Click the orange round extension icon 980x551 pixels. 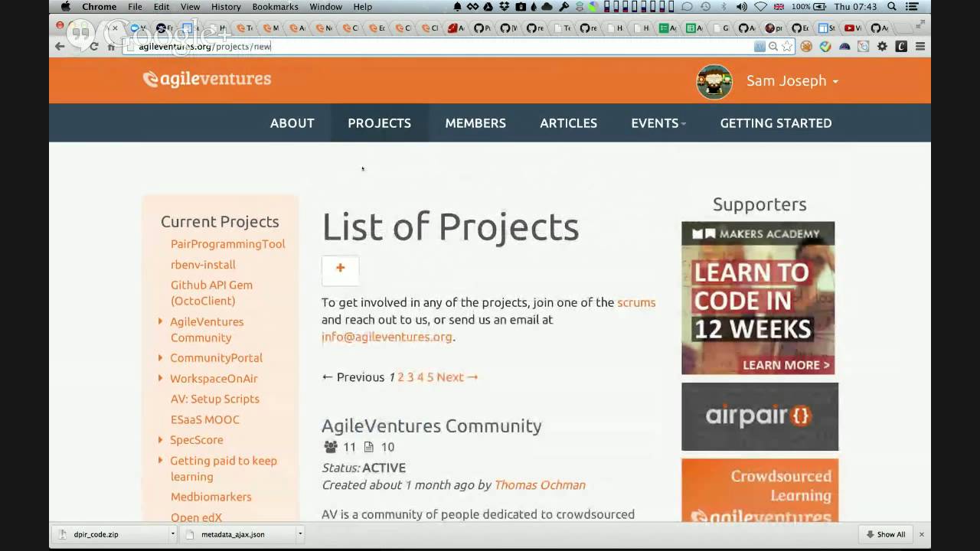coord(806,47)
